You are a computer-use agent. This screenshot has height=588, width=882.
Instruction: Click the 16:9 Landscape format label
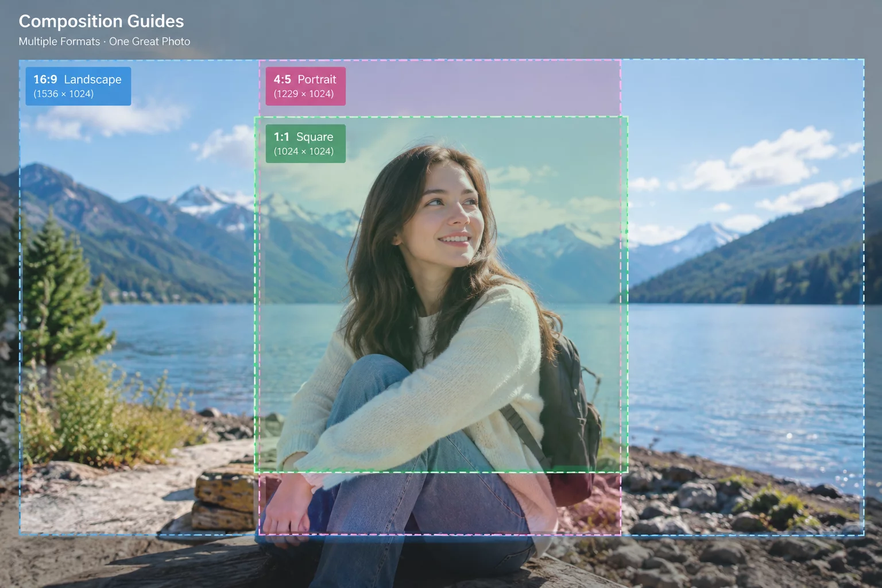pyautogui.click(x=78, y=86)
